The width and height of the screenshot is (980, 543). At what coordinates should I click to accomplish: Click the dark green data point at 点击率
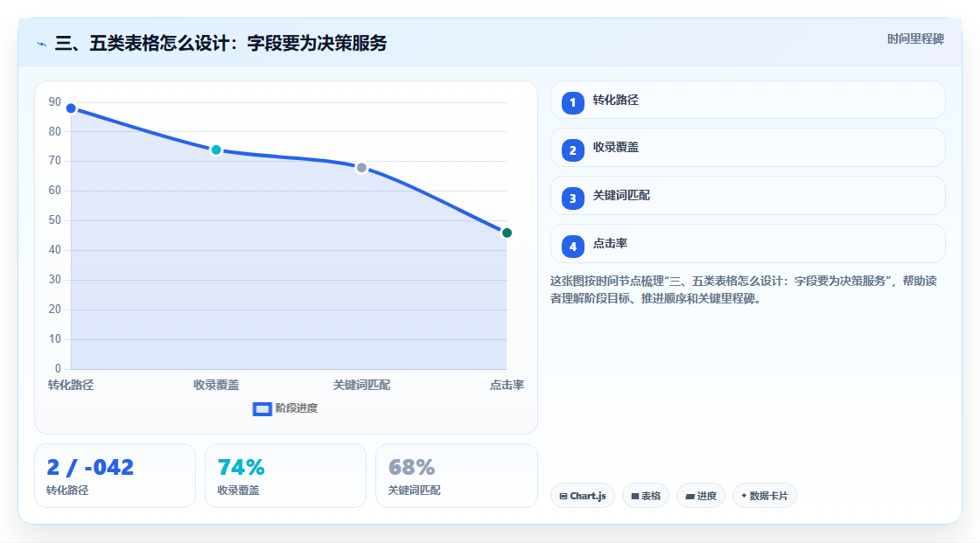tap(507, 233)
